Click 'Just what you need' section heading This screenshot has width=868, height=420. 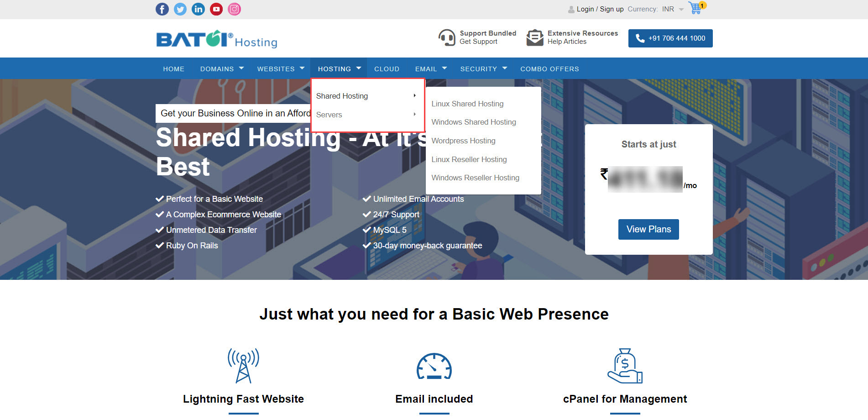click(x=434, y=314)
